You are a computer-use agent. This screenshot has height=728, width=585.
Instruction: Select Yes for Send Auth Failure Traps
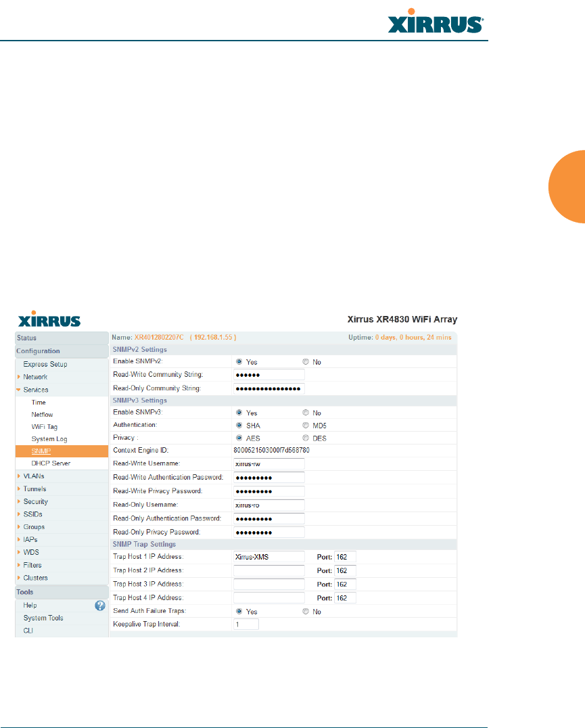click(x=239, y=612)
